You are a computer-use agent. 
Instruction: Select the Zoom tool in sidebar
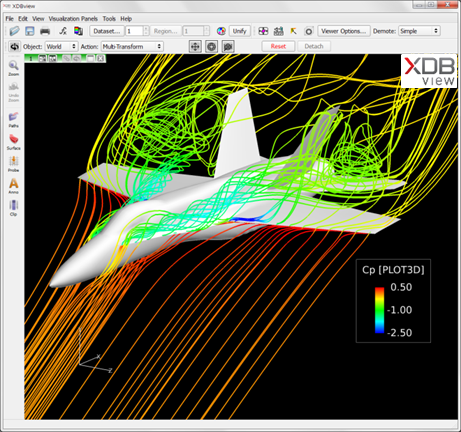click(x=14, y=68)
